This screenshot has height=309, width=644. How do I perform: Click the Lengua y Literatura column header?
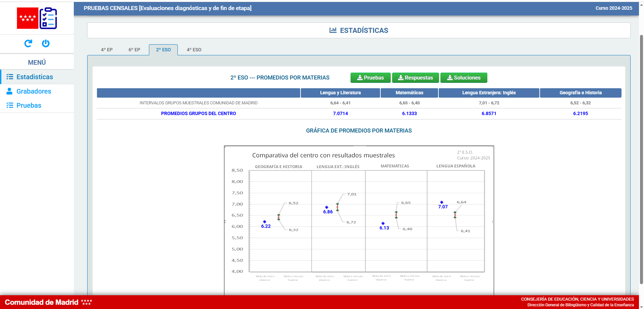340,93
